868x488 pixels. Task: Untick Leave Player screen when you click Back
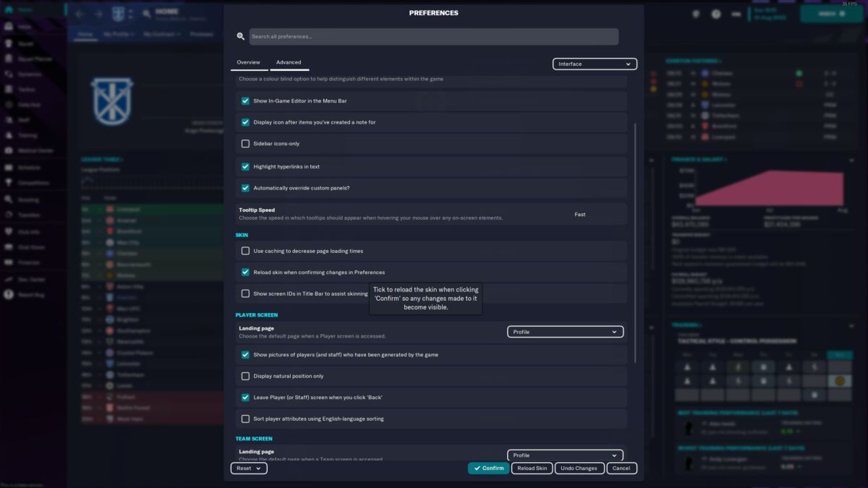(245, 398)
